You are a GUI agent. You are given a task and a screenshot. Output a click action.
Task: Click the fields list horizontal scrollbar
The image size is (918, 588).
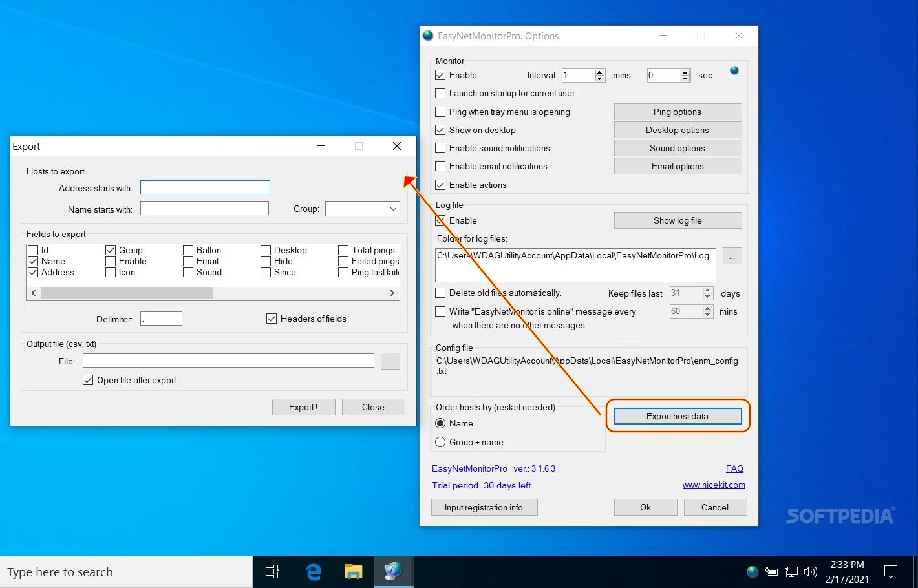127,293
